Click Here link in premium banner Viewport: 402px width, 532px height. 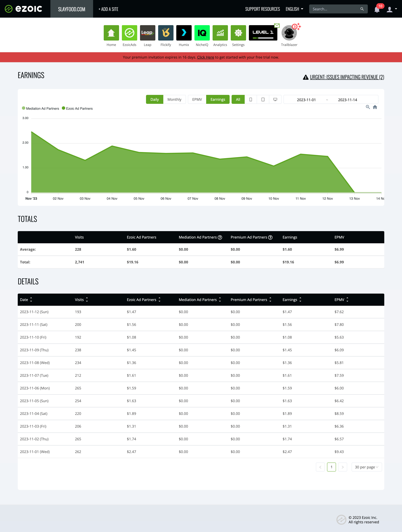point(205,57)
